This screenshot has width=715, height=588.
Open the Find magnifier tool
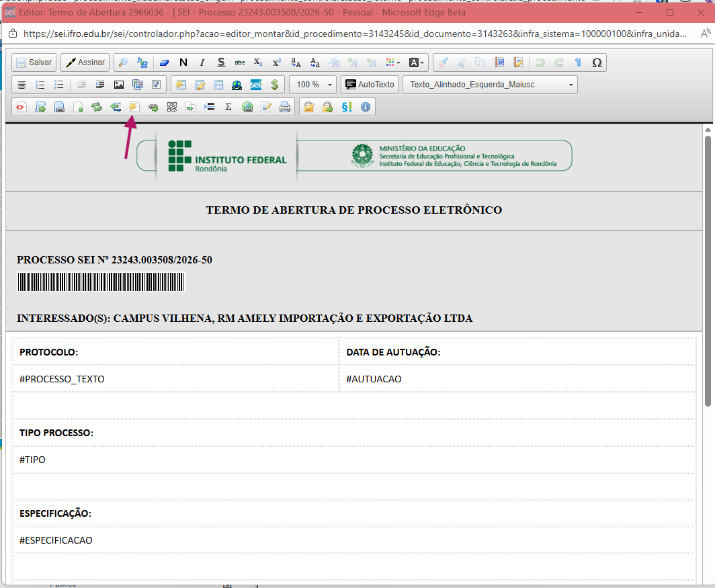click(123, 62)
